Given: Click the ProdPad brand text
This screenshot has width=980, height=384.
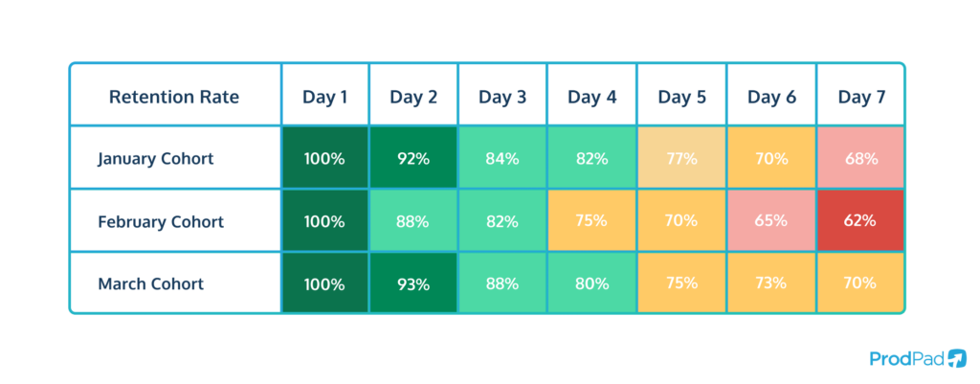Looking at the screenshot, I should (904, 359).
